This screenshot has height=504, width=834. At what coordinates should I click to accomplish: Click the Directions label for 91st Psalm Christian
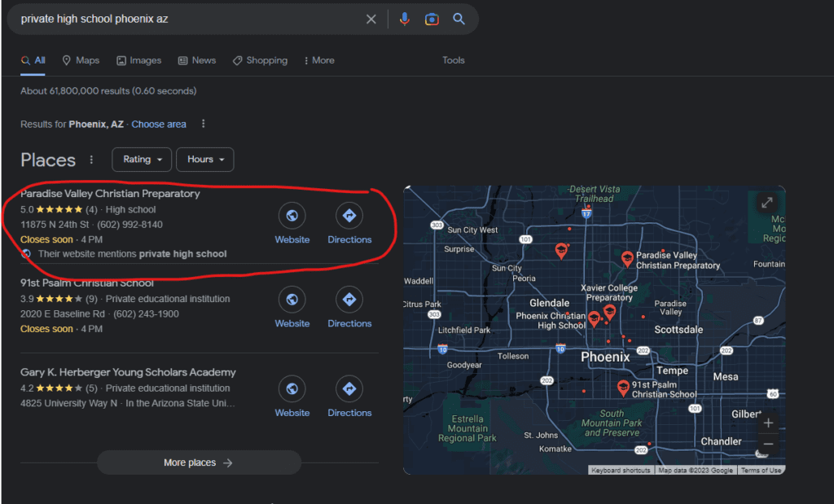[349, 324]
